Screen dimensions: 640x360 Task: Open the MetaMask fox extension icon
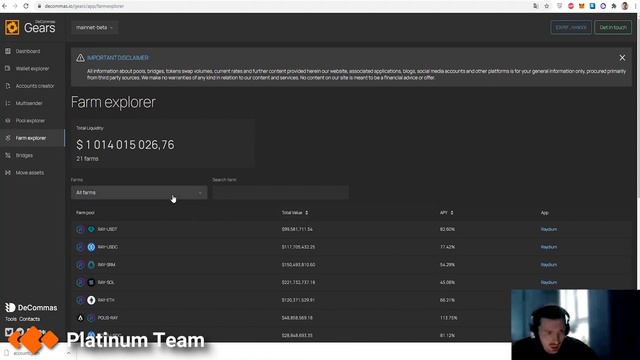tap(582, 6)
